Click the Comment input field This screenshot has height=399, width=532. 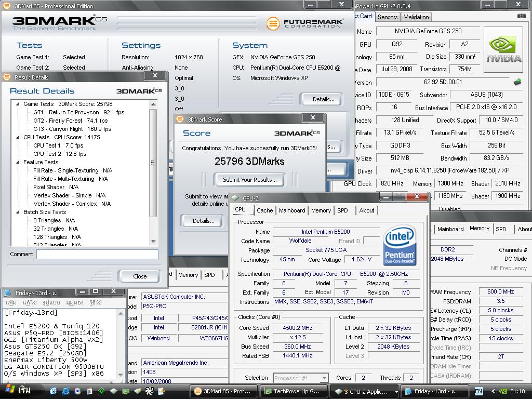97,255
